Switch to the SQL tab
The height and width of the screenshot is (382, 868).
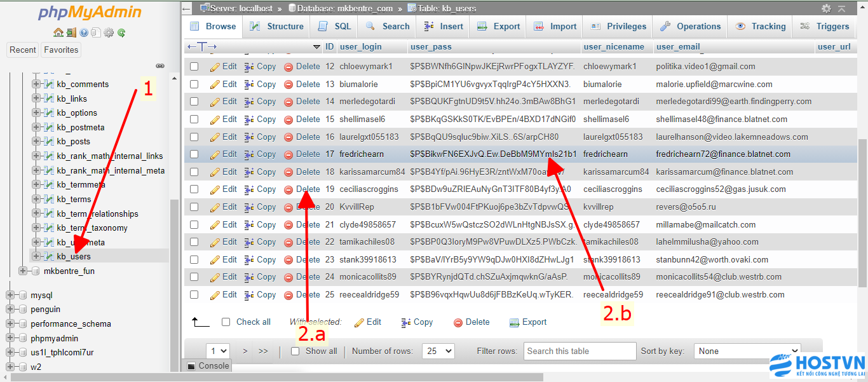point(334,27)
